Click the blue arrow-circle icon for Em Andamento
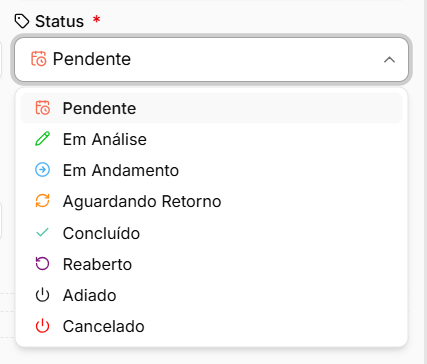 tap(43, 170)
